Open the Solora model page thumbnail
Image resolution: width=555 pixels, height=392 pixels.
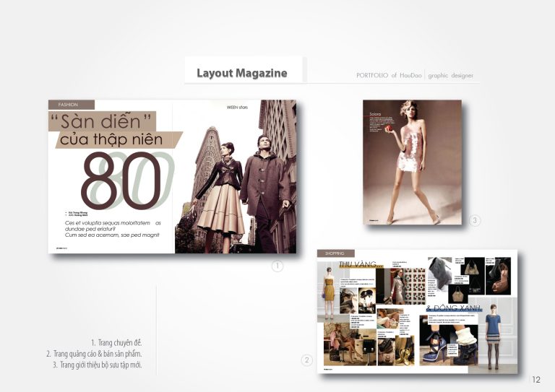411,162
